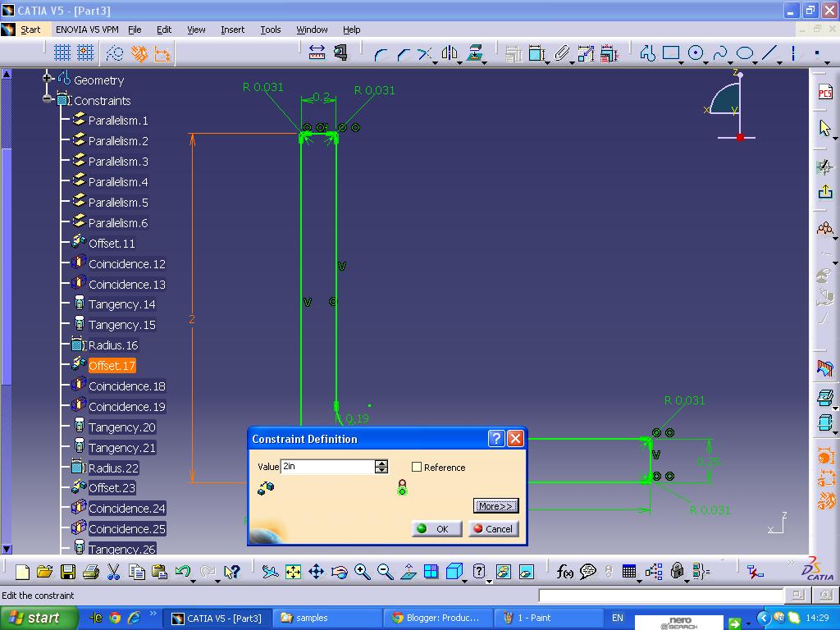This screenshot has width=840, height=630.
Task: Confirm the constraint with the OK button
Action: pyautogui.click(x=436, y=529)
